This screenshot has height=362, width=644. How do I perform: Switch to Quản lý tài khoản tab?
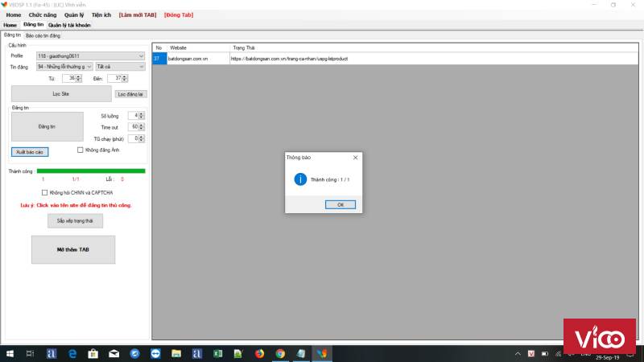pyautogui.click(x=69, y=25)
